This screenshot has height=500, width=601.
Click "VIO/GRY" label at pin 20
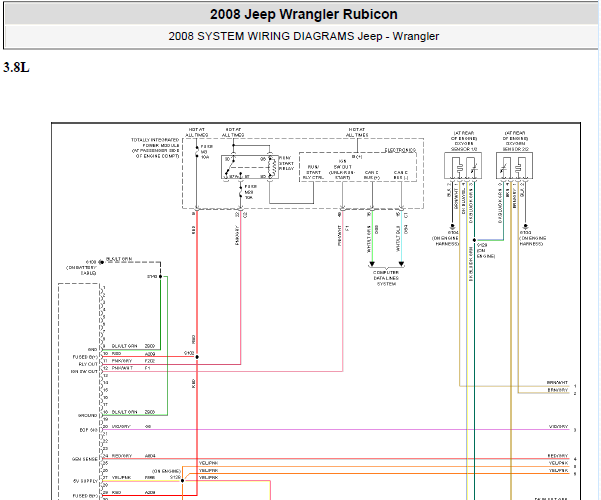tap(121, 427)
